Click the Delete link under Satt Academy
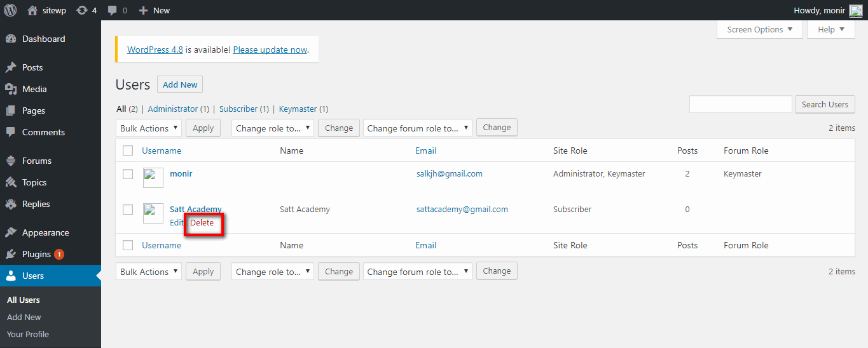 [x=202, y=223]
